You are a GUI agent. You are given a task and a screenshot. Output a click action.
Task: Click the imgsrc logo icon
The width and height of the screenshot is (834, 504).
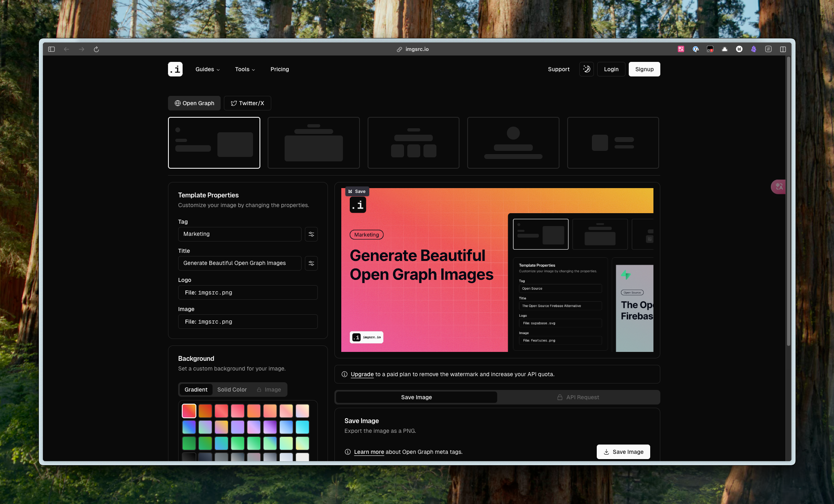pos(175,69)
